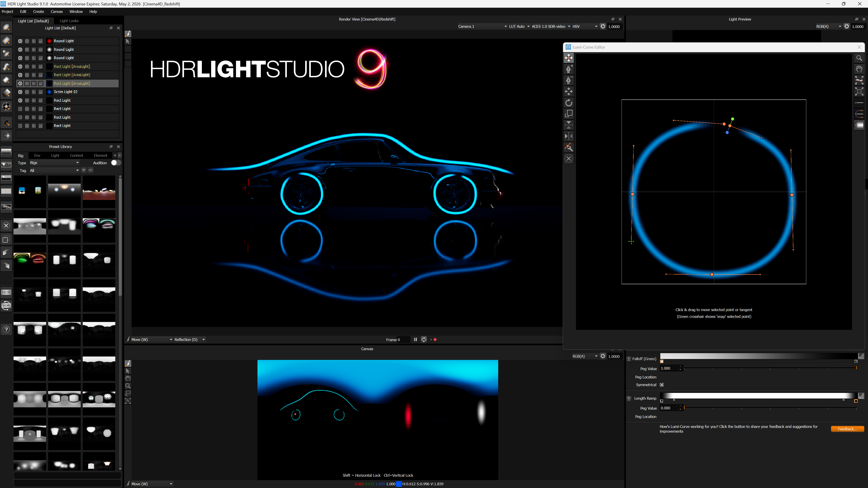Switch to Content tab in Preset Library

click(x=76, y=156)
